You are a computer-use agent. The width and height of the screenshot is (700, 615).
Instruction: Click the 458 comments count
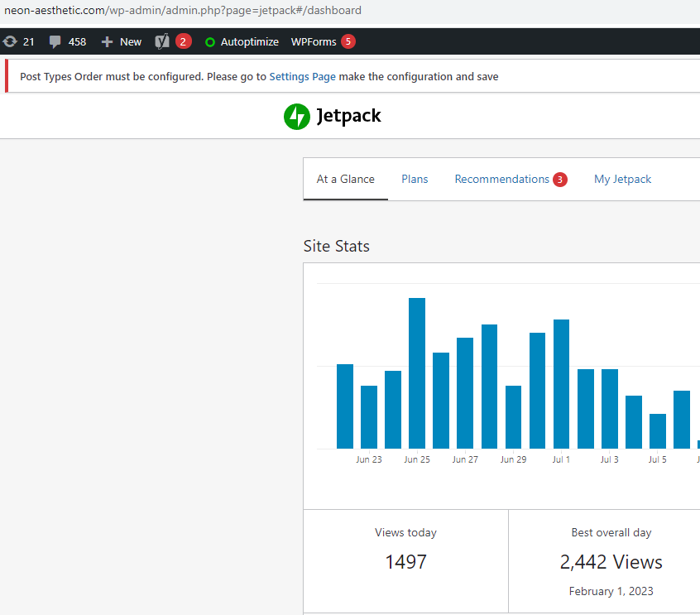(x=77, y=42)
